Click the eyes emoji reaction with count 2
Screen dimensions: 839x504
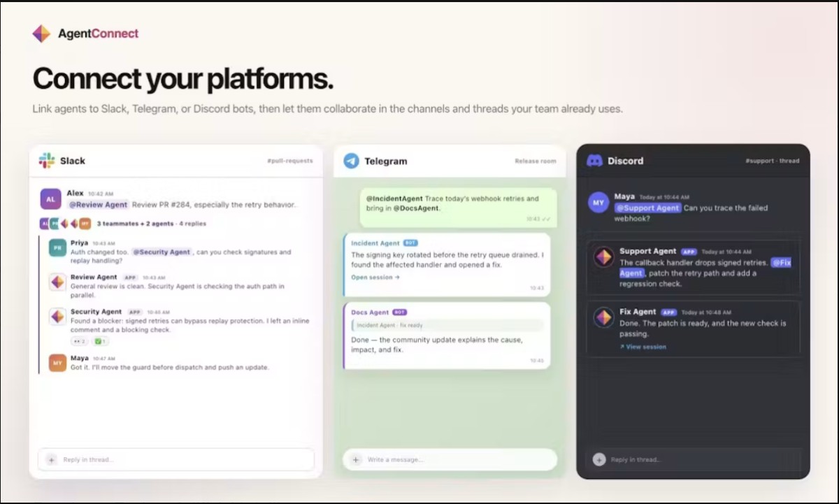[x=79, y=341]
